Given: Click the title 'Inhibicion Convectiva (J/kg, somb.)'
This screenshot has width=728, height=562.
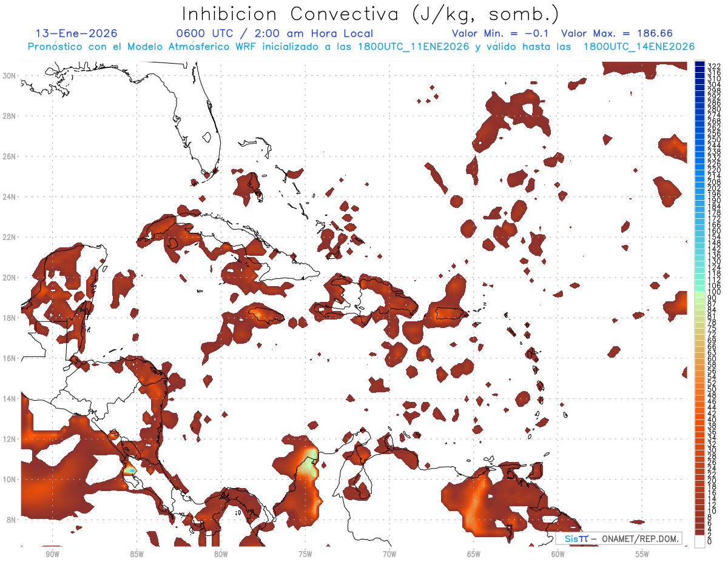Looking at the screenshot, I should point(370,13).
